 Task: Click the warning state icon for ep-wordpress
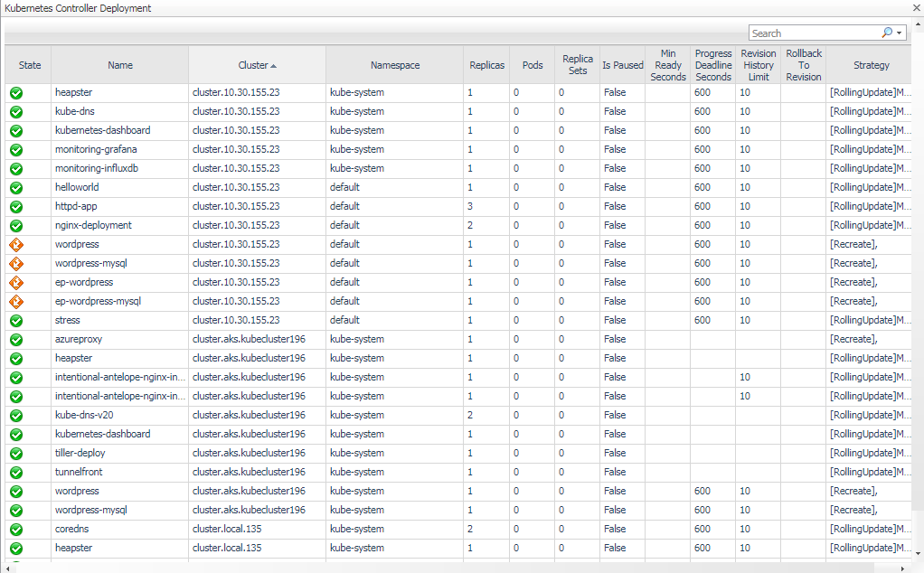coord(16,283)
